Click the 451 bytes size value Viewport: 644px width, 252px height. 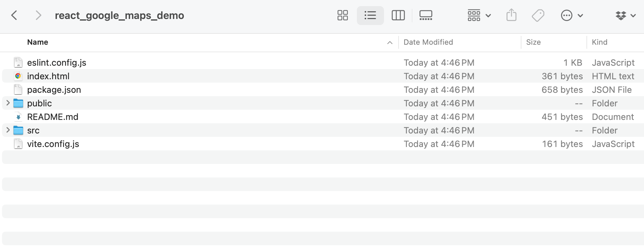click(562, 117)
